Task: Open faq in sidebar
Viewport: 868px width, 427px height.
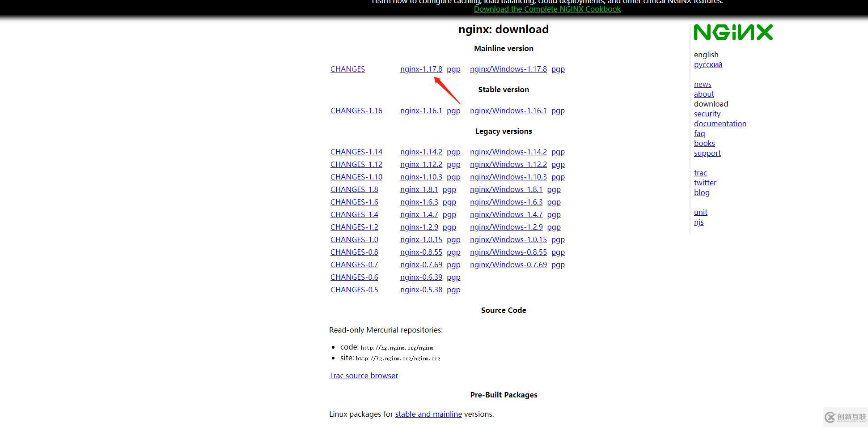Action: [x=699, y=133]
